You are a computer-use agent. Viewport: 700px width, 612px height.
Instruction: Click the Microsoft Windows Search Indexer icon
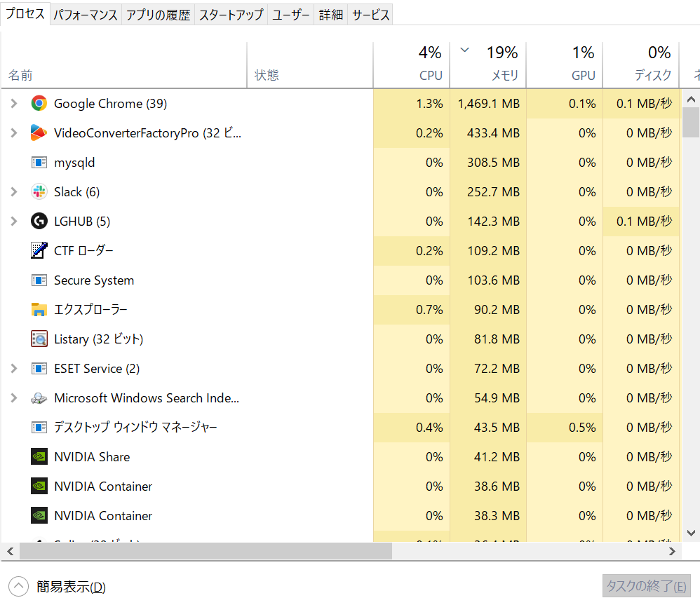39,398
